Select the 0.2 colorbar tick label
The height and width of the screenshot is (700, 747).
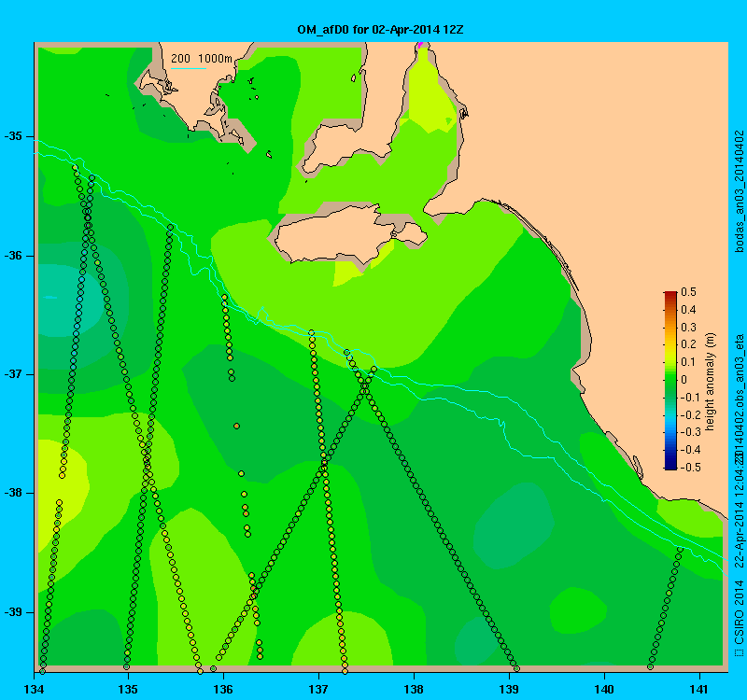pos(689,344)
